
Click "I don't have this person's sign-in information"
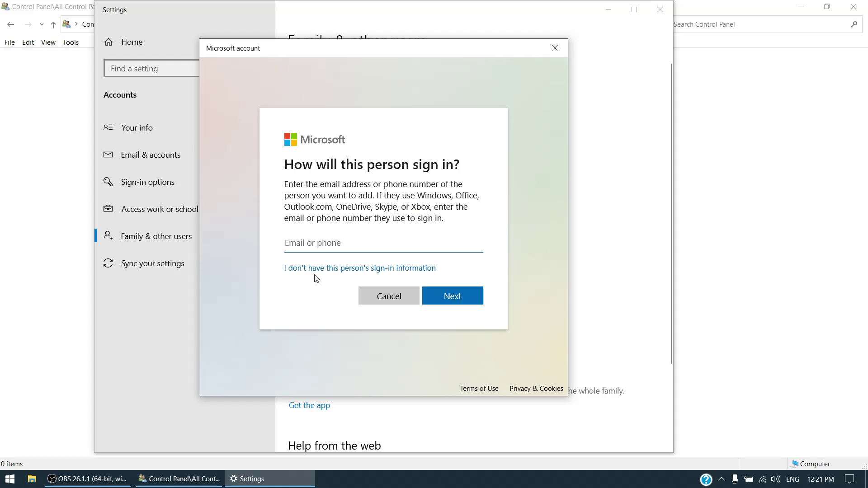coord(360,268)
